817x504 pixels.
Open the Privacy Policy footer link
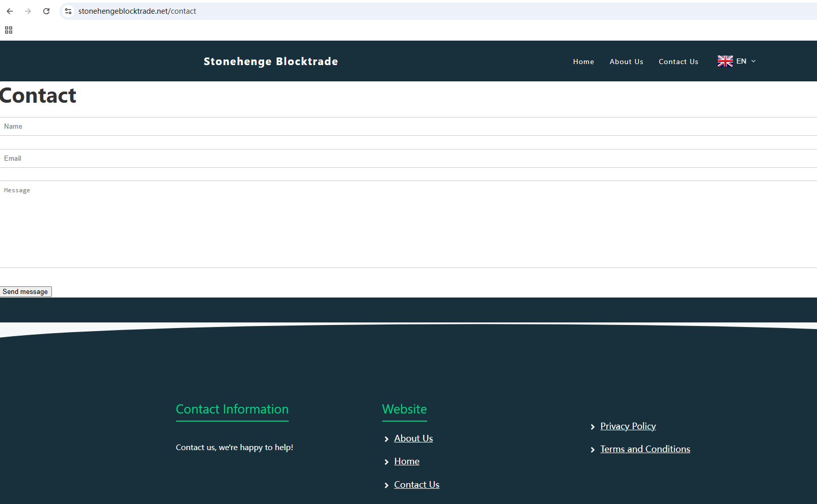tap(628, 426)
